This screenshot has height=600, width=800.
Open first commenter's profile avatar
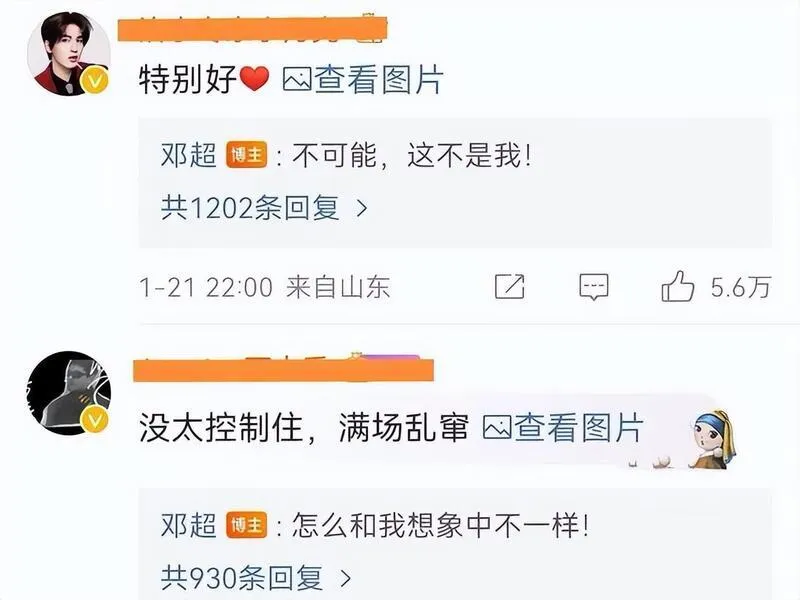point(68,54)
